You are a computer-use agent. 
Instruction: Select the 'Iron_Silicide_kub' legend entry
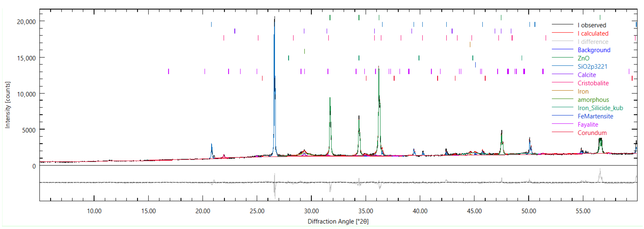pyautogui.click(x=600, y=108)
